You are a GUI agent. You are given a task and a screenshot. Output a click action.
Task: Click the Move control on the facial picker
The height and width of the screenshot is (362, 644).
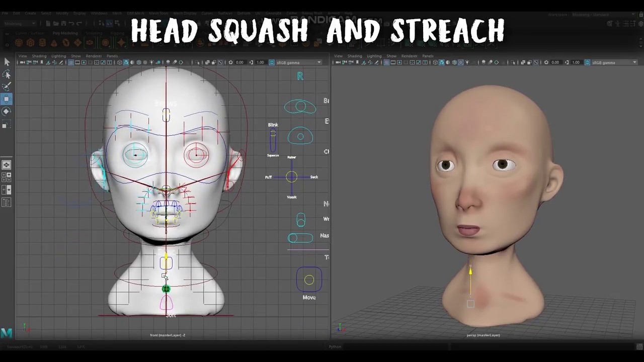[x=309, y=280]
